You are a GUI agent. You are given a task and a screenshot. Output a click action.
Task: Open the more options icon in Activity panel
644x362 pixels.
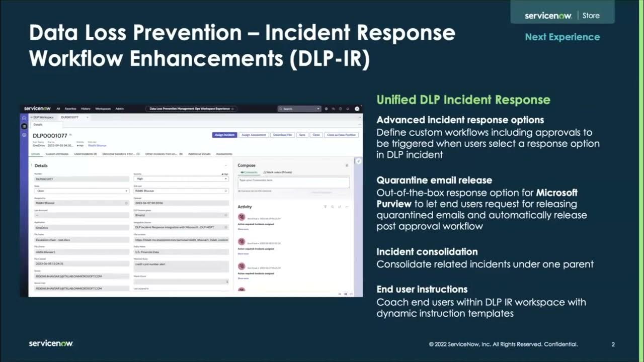[347, 207]
